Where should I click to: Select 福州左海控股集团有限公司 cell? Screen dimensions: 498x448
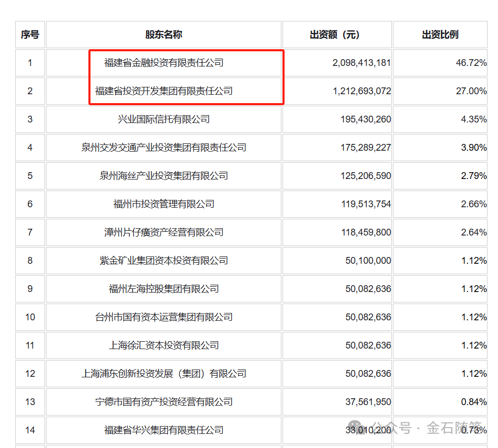(x=164, y=289)
